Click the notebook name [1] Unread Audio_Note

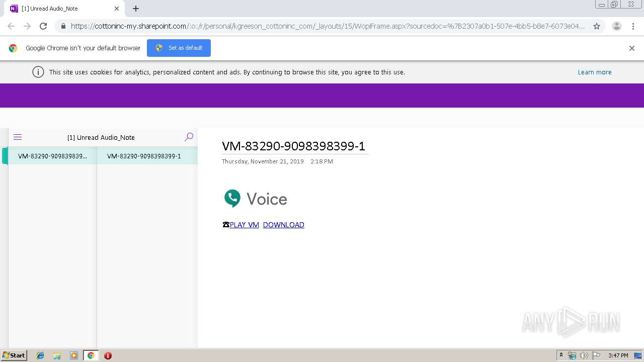(x=101, y=137)
